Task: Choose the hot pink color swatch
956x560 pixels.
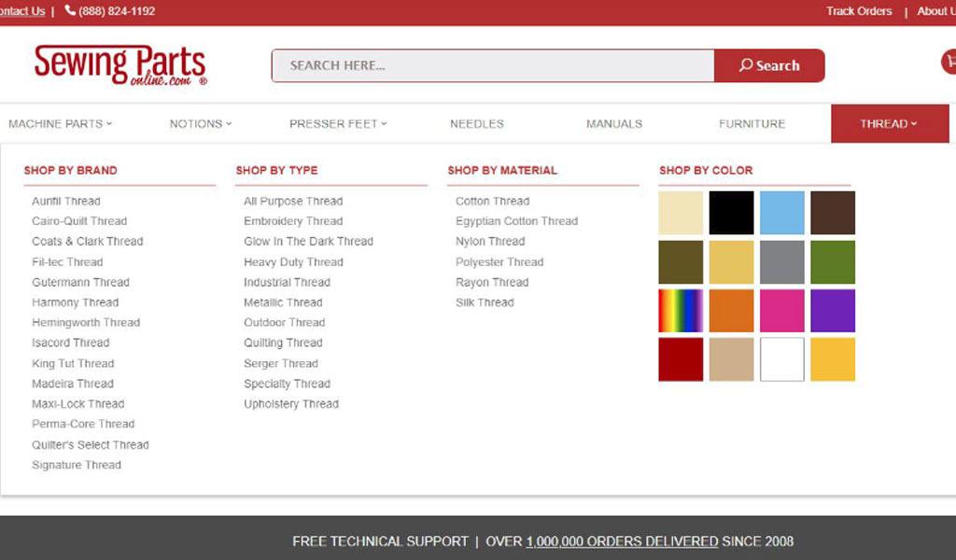Action: coord(781,311)
